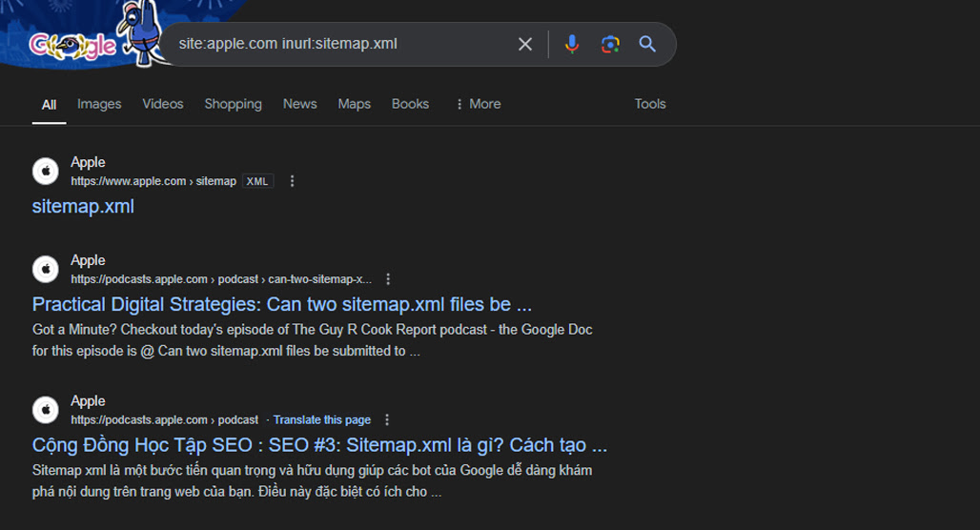Screen dimensions: 980x530
Task: Clear the search query with X
Action: 525,44
